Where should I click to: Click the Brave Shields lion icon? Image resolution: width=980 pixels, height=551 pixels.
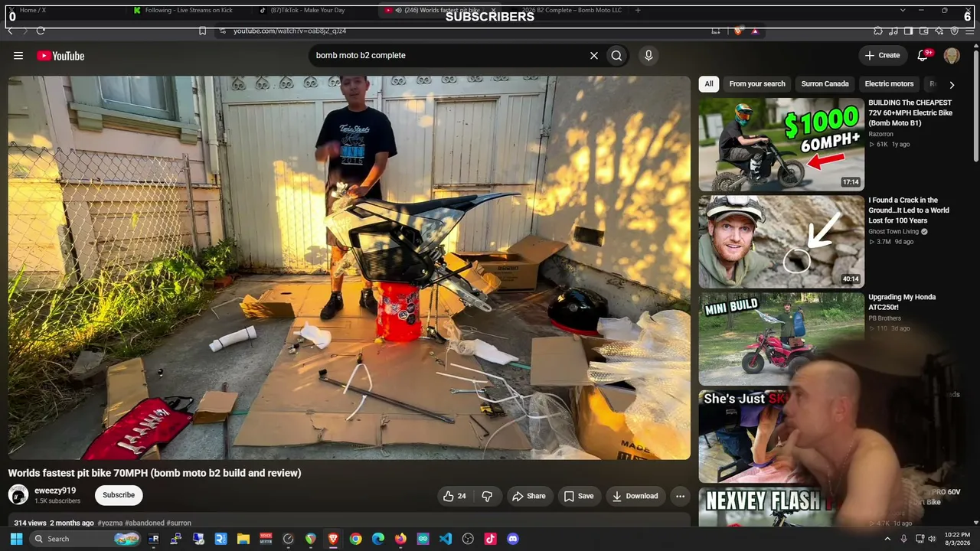coord(738,31)
